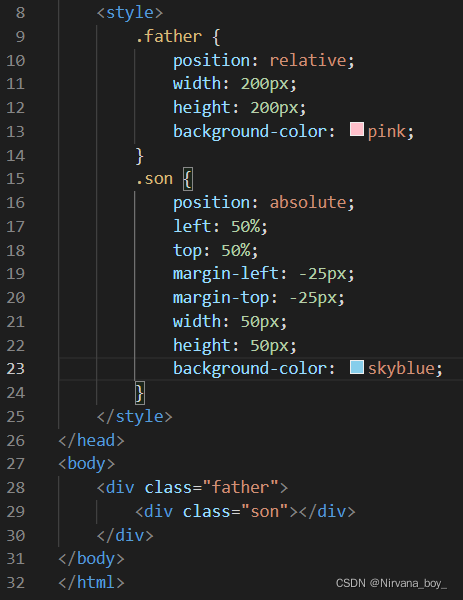Click the 'skyblue' color value
This screenshot has width=463, height=600.
401,368
